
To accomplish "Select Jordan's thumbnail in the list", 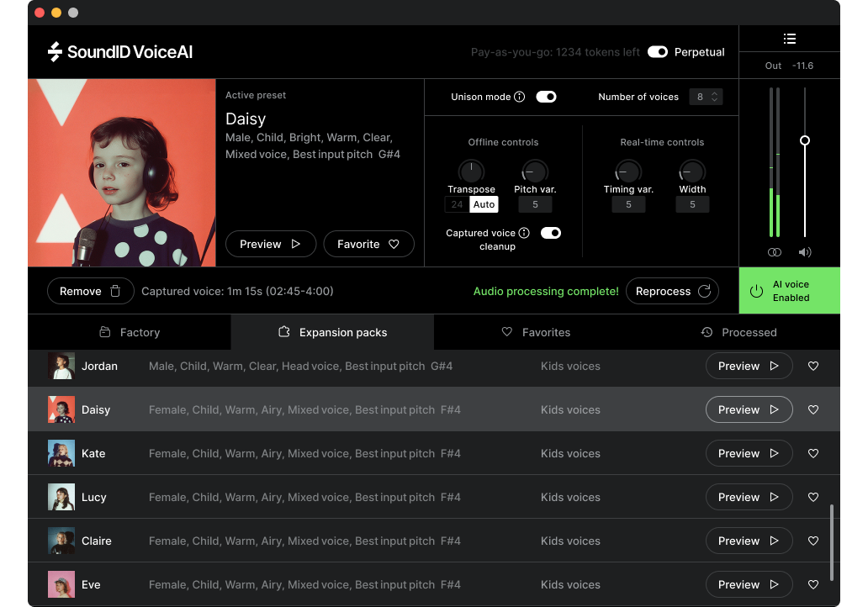I will pyautogui.click(x=61, y=367).
